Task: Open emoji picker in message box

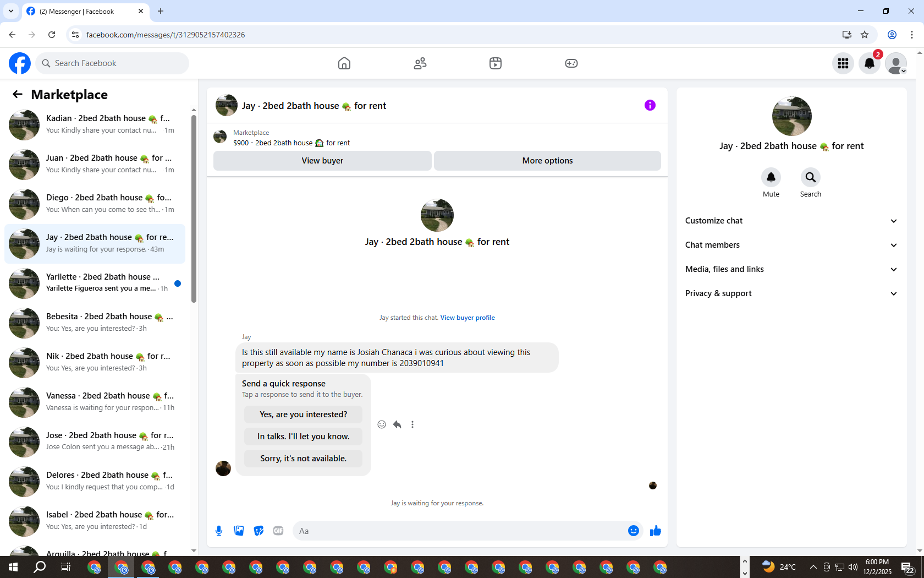Action: [x=634, y=531]
